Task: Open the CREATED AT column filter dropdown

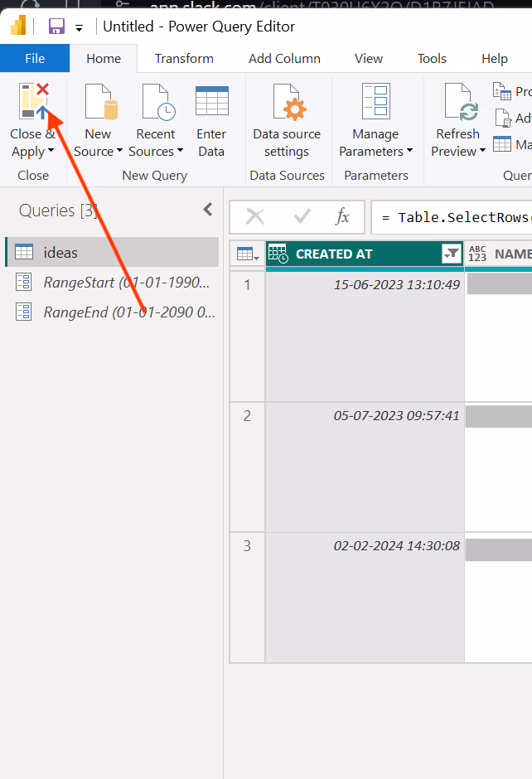Action: click(x=452, y=254)
